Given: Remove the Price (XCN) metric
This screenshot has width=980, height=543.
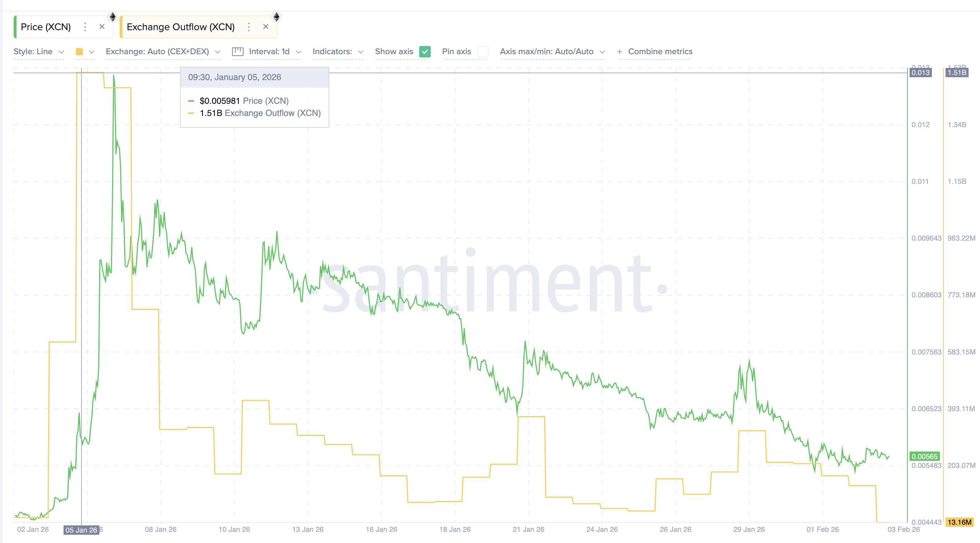Looking at the screenshot, I should [x=102, y=27].
